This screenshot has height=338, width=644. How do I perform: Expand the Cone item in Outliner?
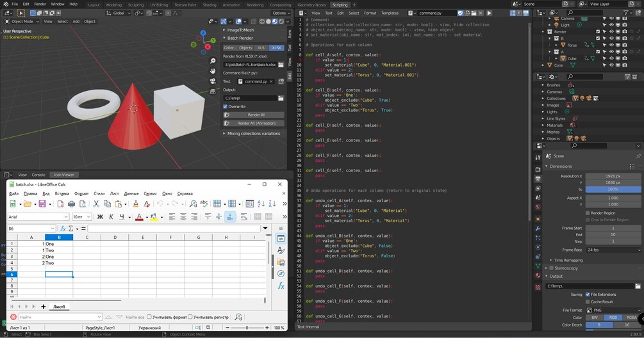pyautogui.click(x=543, y=65)
